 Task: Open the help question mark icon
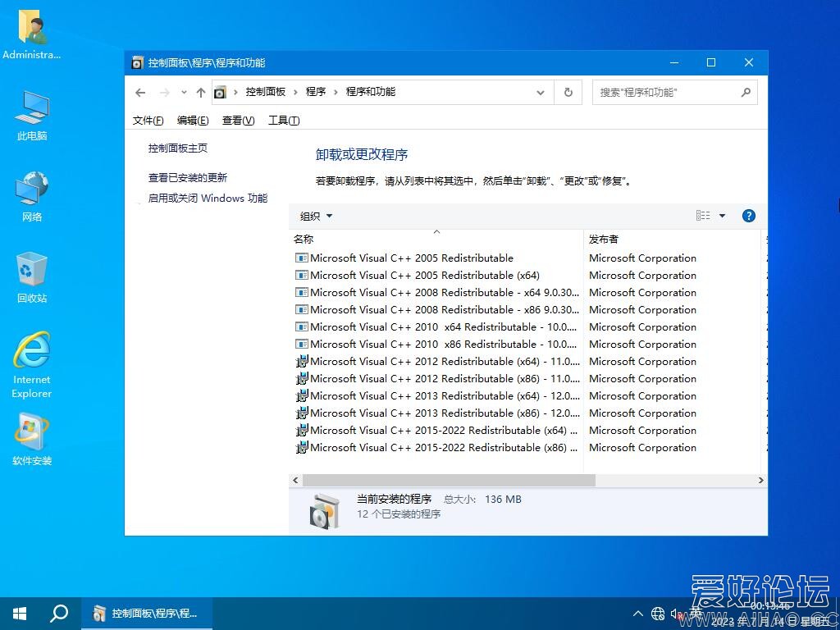pos(748,216)
